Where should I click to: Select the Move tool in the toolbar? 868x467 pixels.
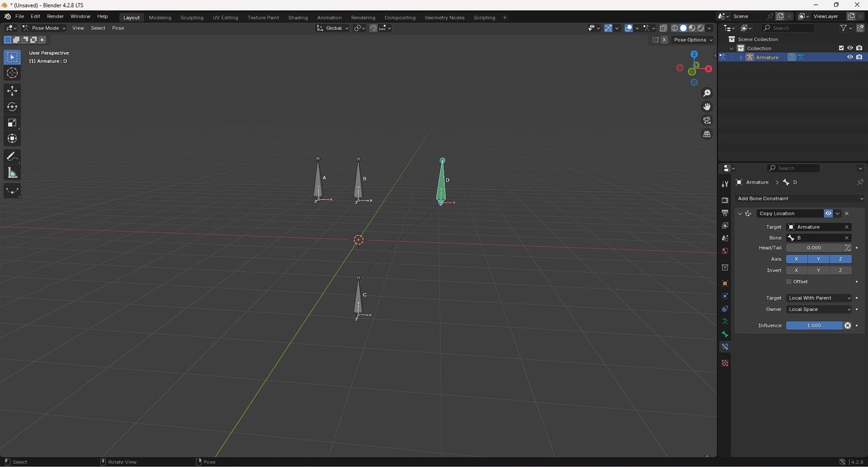pyautogui.click(x=12, y=90)
